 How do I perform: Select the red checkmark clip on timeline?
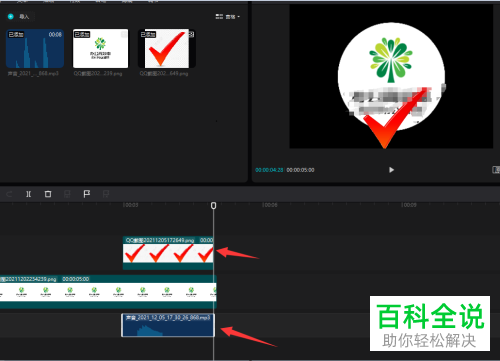(168, 253)
